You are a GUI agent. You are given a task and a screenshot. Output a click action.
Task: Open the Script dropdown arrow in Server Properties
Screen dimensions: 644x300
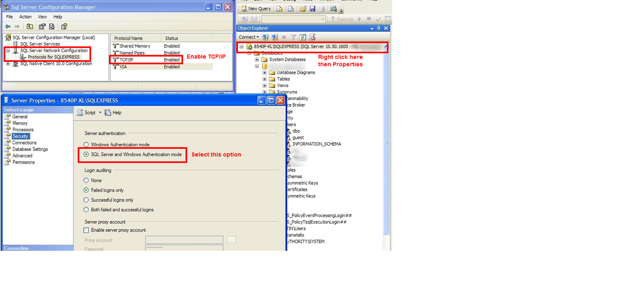pos(100,113)
